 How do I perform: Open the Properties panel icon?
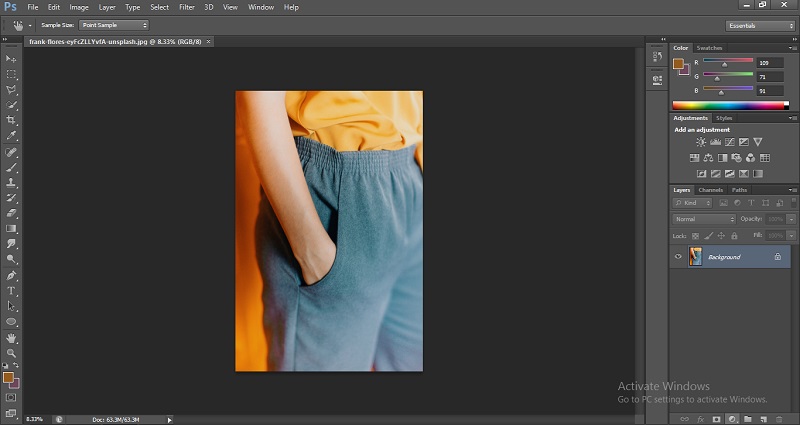(657, 80)
